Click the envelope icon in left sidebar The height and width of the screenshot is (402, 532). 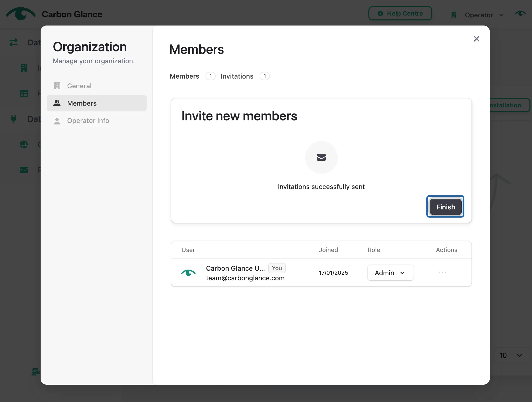click(x=24, y=170)
